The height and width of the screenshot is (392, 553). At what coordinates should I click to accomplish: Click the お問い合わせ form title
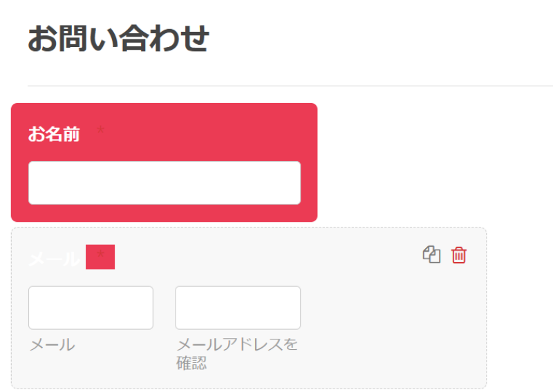tap(118, 39)
